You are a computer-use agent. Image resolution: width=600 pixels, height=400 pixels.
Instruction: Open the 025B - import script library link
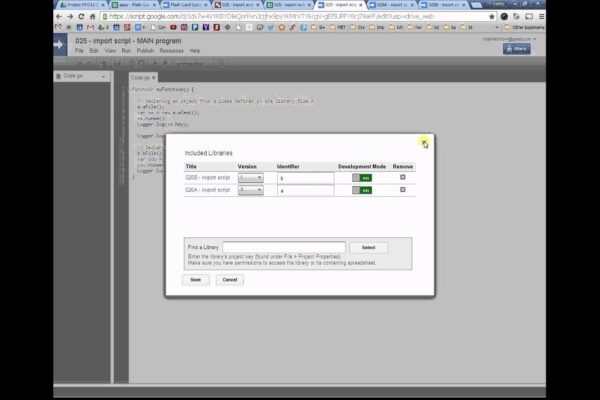(208, 178)
